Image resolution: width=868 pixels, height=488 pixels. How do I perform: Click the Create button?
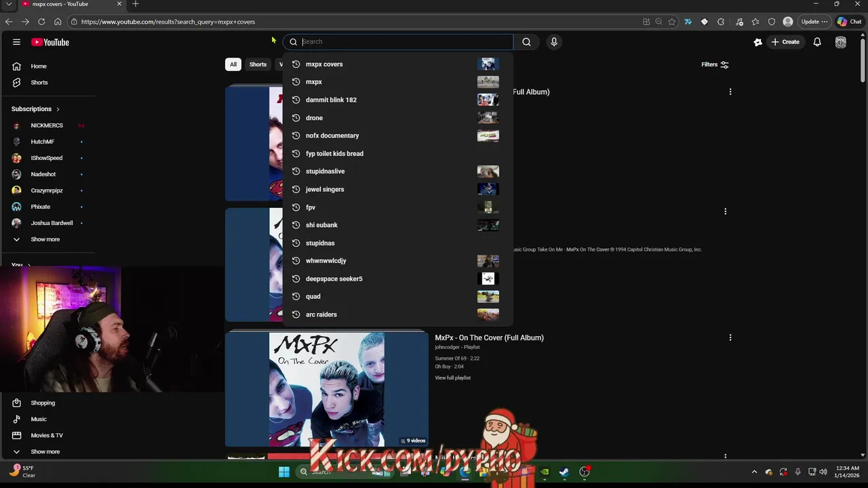pyautogui.click(x=785, y=42)
